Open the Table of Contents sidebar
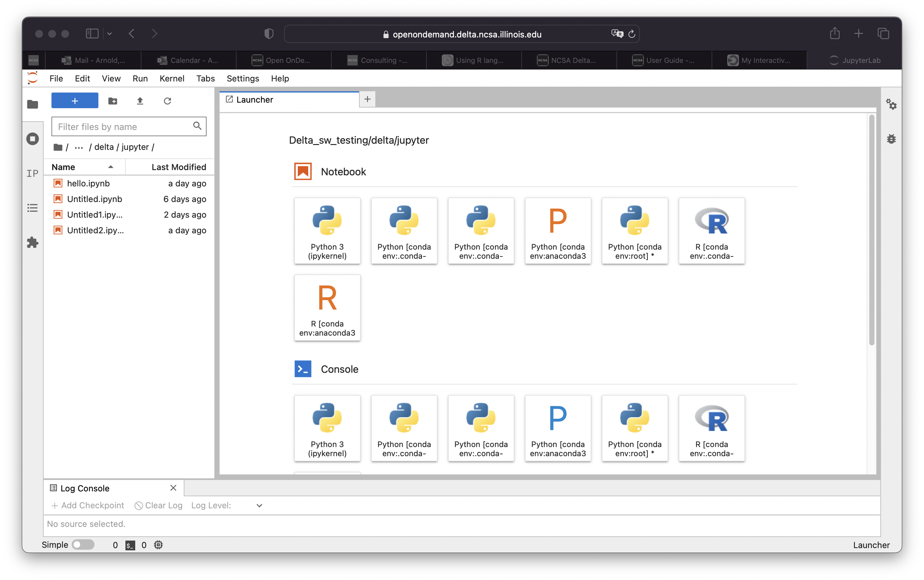 pos(32,208)
